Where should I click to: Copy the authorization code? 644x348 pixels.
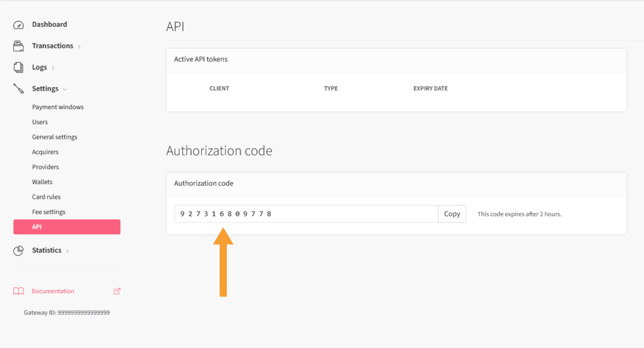coord(452,214)
